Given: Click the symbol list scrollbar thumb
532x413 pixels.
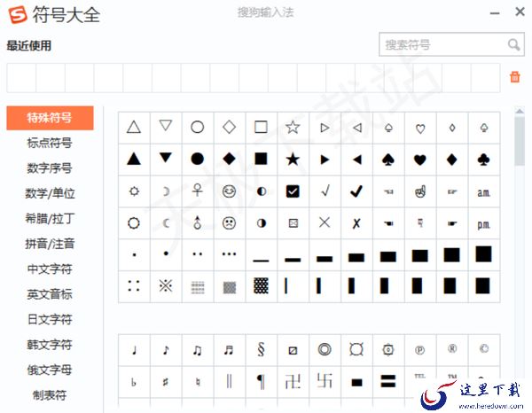Looking at the screenshot, I should click(x=520, y=141).
